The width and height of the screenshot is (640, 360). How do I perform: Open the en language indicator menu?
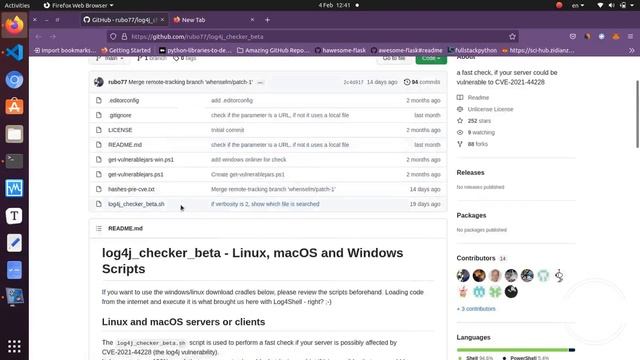[578, 5]
